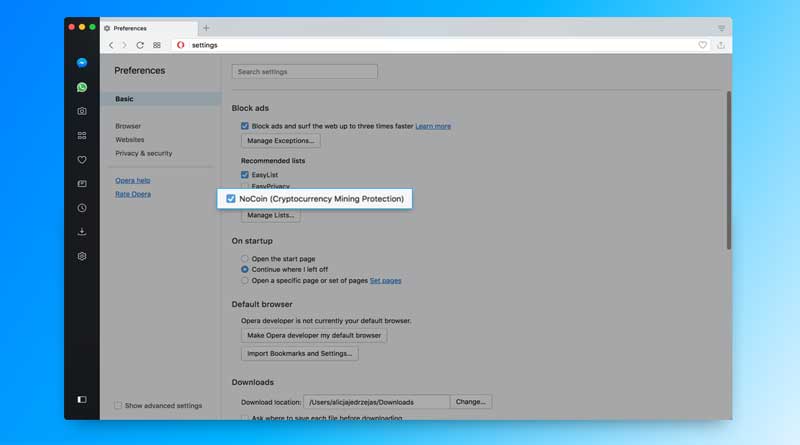Image resolution: width=800 pixels, height=445 pixels.
Task: Click the share icon in toolbar
Action: click(x=721, y=45)
